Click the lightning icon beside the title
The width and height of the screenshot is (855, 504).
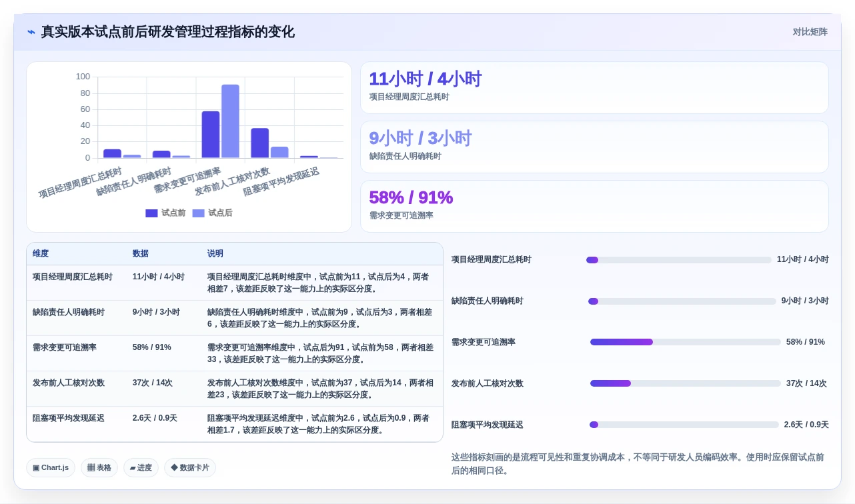[31, 32]
